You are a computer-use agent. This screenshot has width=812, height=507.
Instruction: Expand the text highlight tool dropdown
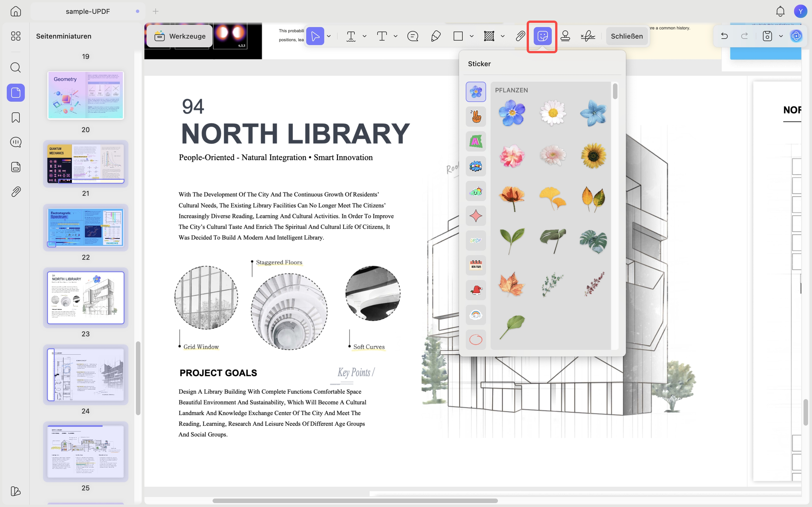364,36
